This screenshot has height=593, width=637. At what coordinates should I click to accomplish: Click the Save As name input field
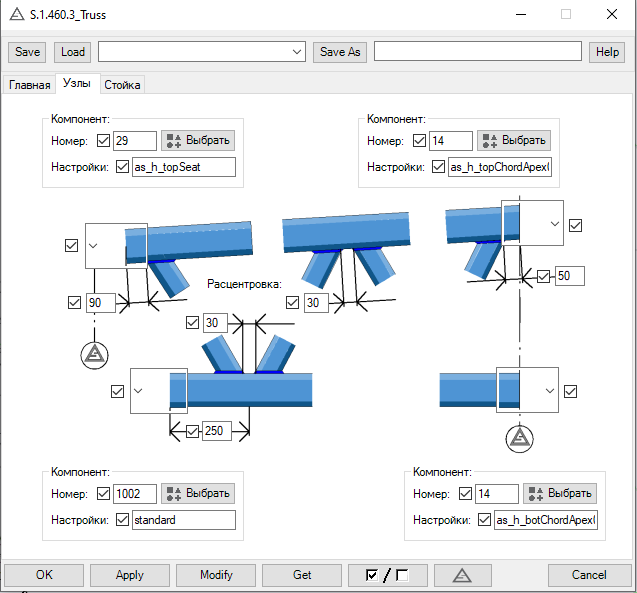point(477,52)
